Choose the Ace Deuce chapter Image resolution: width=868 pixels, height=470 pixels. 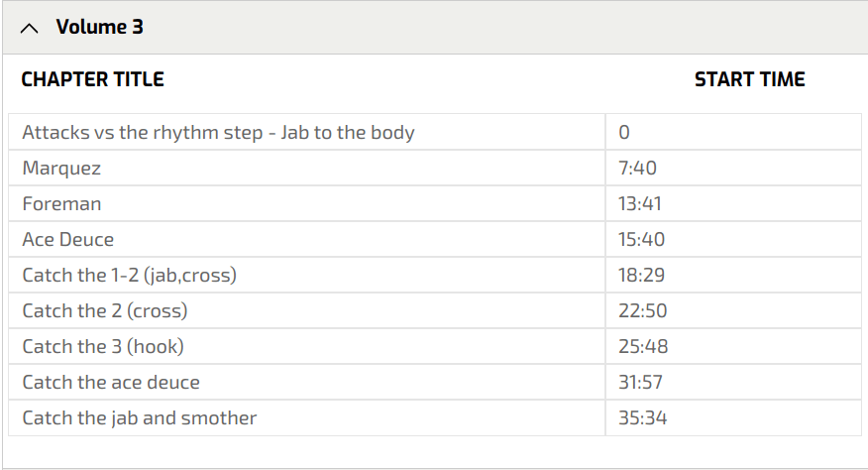(x=68, y=239)
